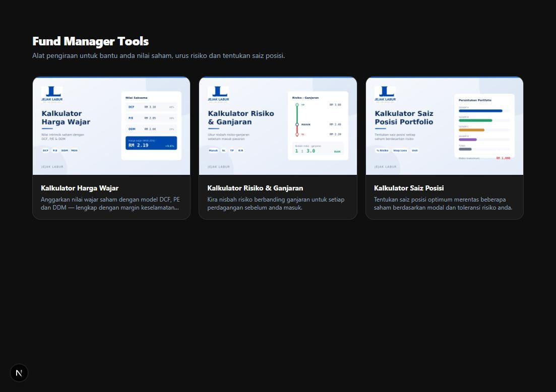Open the Next.js dev tools N icon
The width and height of the screenshot is (556, 392).
(x=19, y=373)
